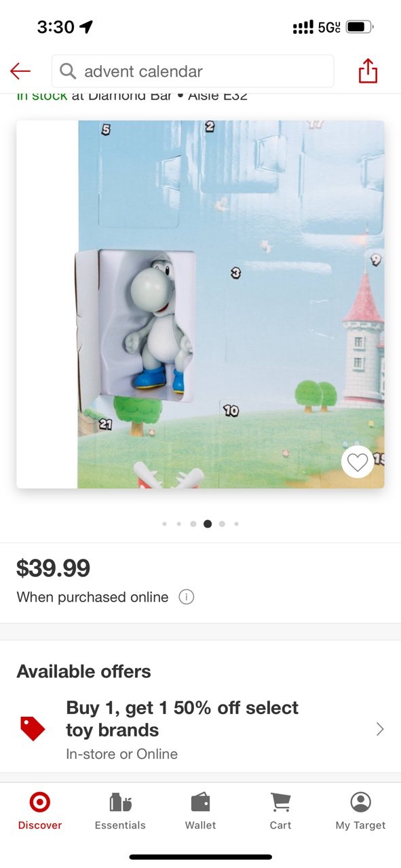Tap the red back arrow
The height and width of the screenshot is (868, 401).
(20, 71)
